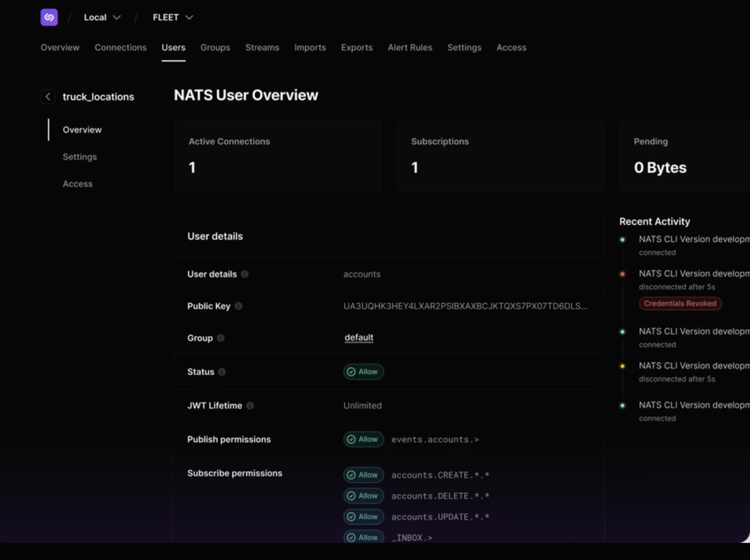Click the accounts user details value
The width and height of the screenshot is (750, 560).
(361, 274)
